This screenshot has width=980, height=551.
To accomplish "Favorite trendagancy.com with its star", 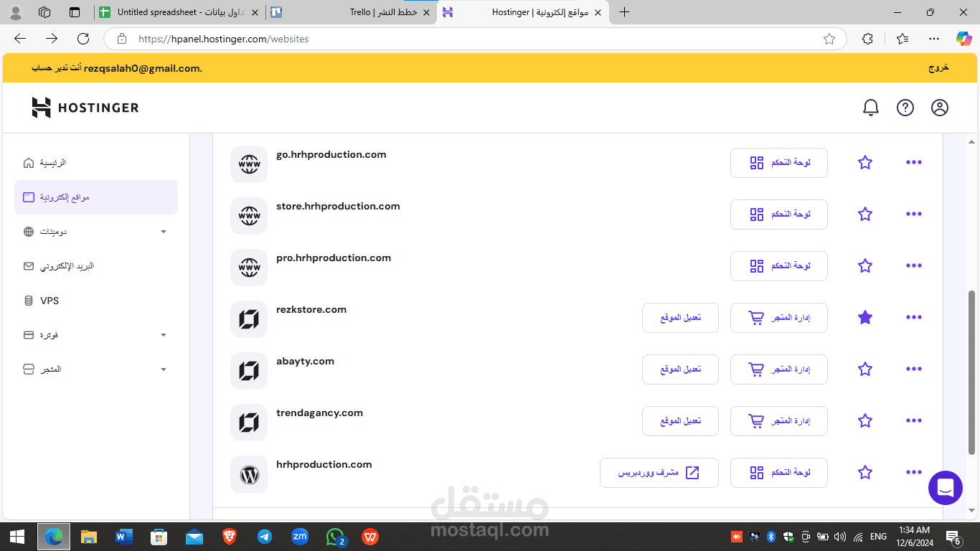I will click(865, 421).
